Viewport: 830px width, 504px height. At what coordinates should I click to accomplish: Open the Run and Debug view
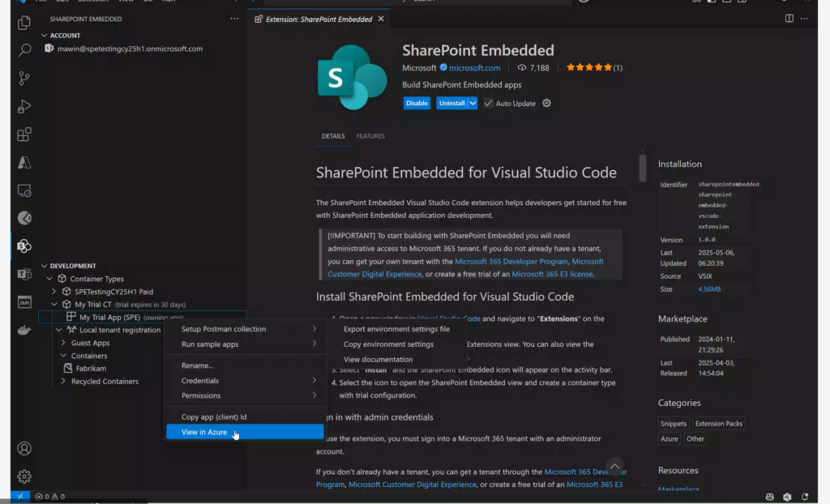[x=24, y=106]
